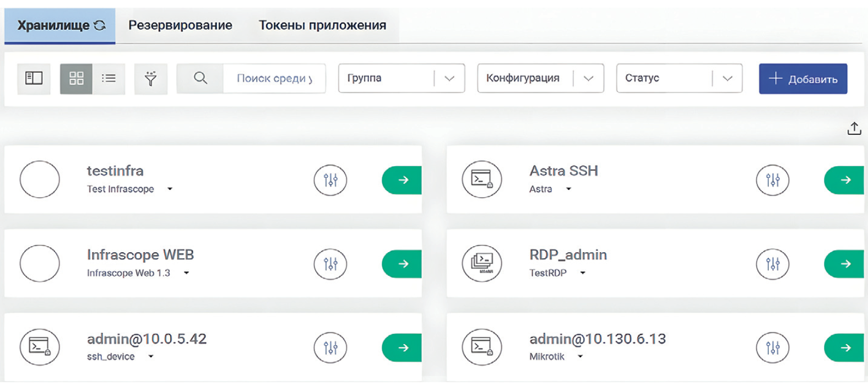Switch to list view
The height and width of the screenshot is (386, 868).
pos(109,78)
